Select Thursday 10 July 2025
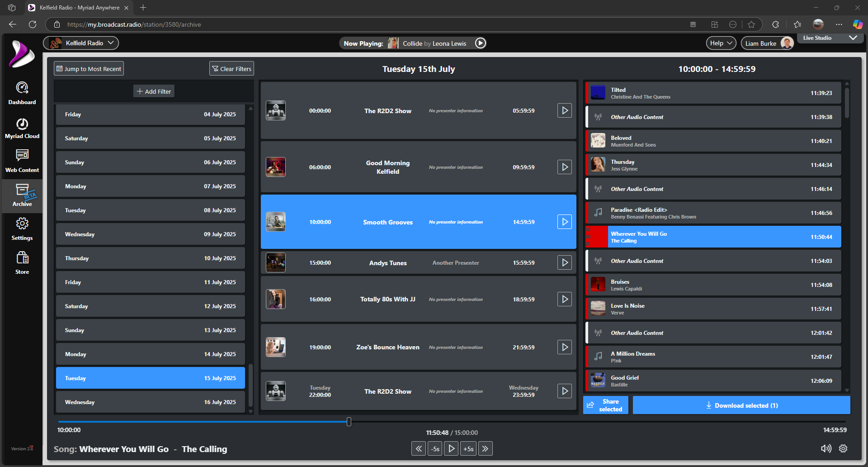Viewport: 868px width, 467px height. 151,258
